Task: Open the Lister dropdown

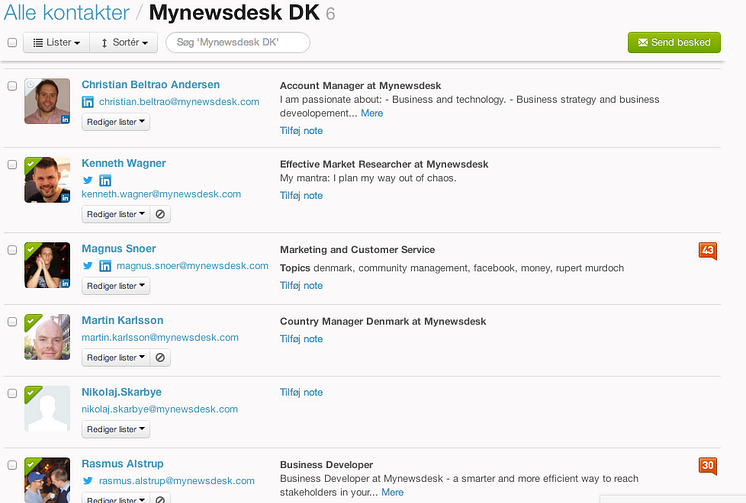Action: tap(56, 42)
